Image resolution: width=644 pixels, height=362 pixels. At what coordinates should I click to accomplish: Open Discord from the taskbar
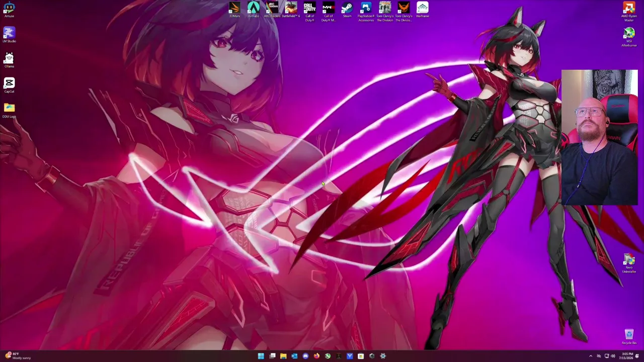click(x=305, y=356)
